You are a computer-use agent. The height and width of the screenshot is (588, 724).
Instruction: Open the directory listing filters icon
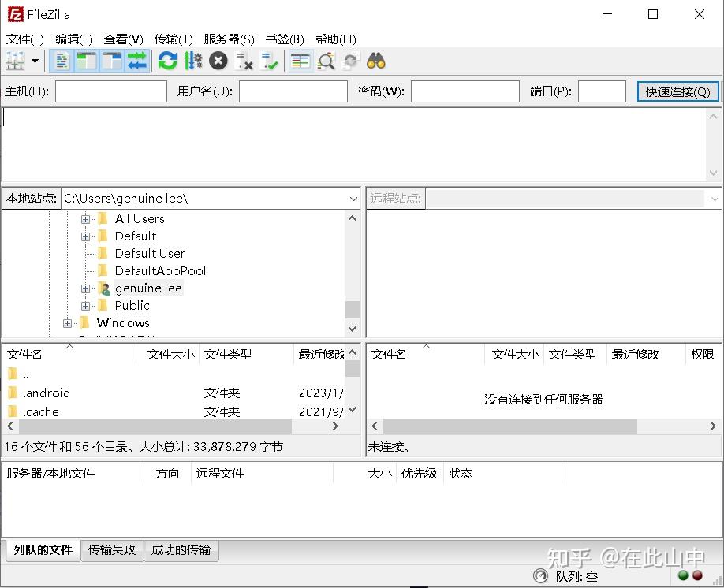click(300, 61)
